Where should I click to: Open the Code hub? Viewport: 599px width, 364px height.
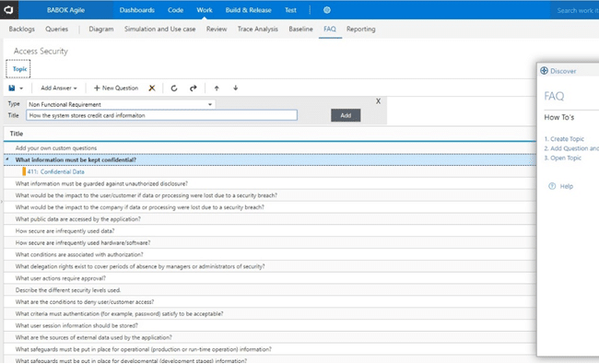click(x=175, y=10)
